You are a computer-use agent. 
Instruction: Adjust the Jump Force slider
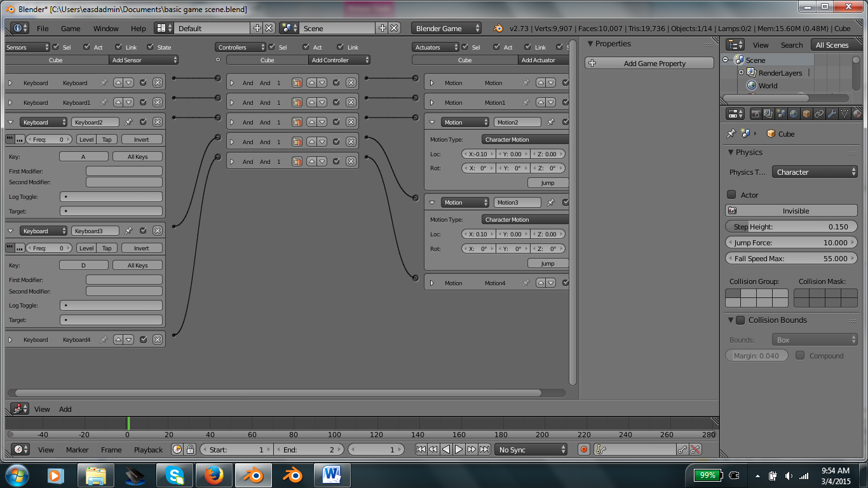click(x=792, y=242)
